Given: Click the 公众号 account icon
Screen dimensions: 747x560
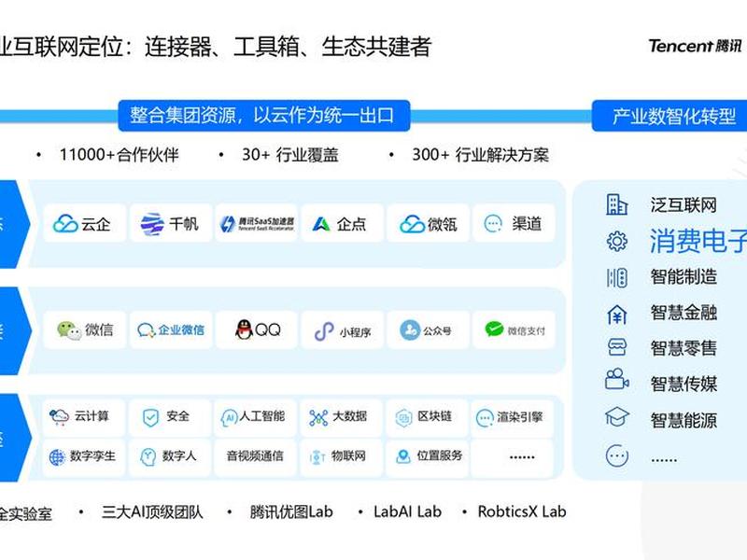Looking at the screenshot, I should point(410,330).
